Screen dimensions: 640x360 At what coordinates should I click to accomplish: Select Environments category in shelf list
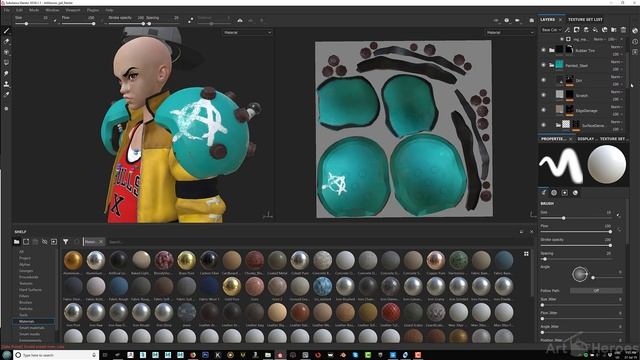30,340
